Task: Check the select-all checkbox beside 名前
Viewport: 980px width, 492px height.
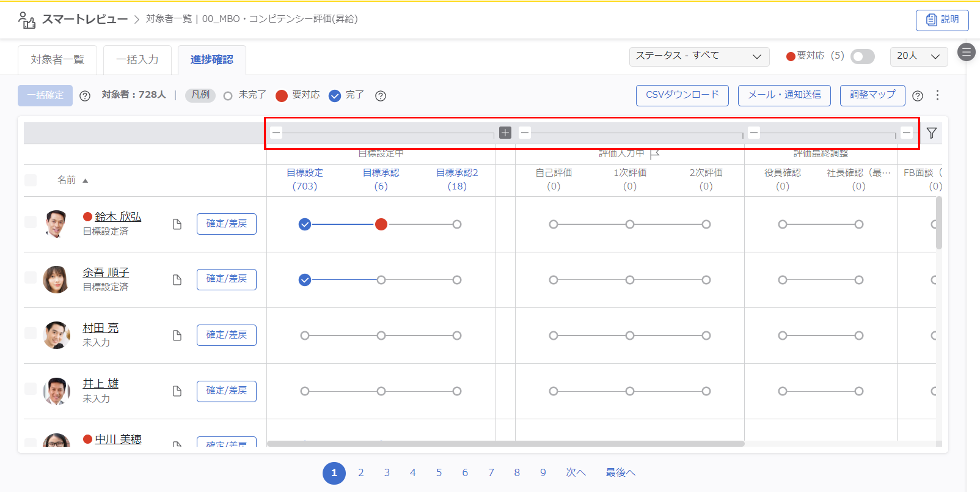Action: coord(31,180)
